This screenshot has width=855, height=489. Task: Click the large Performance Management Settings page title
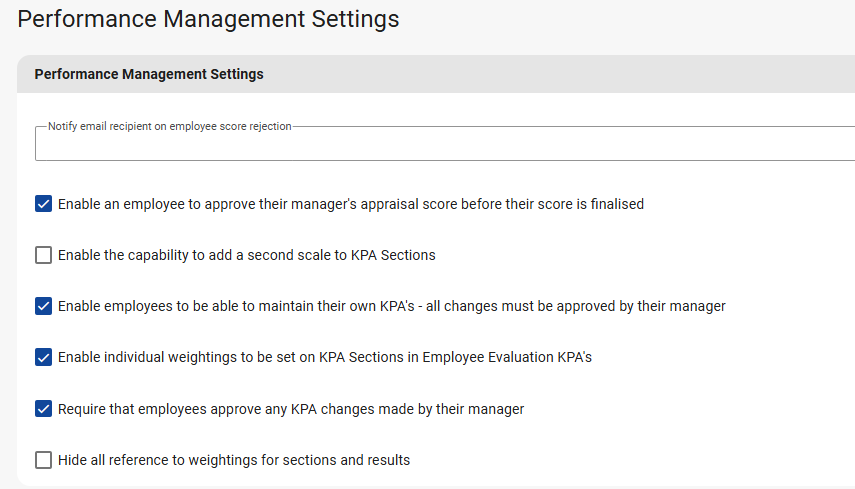tap(208, 19)
